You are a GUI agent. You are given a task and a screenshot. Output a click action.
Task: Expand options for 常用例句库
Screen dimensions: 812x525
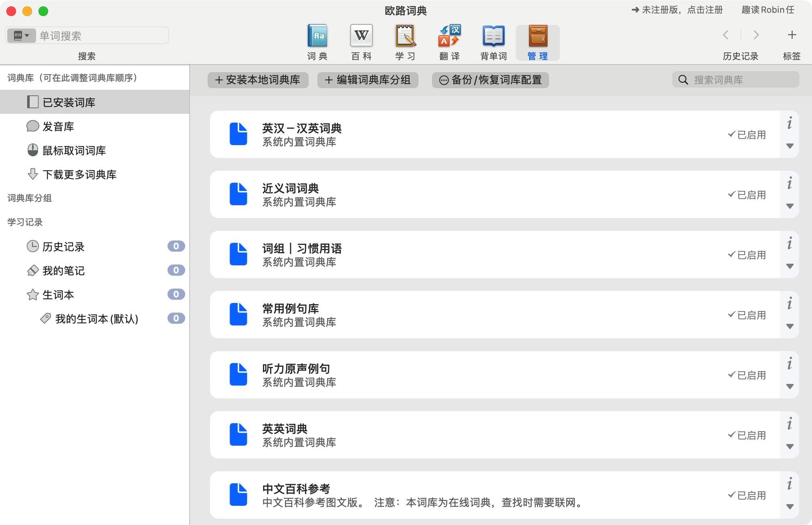790,326
